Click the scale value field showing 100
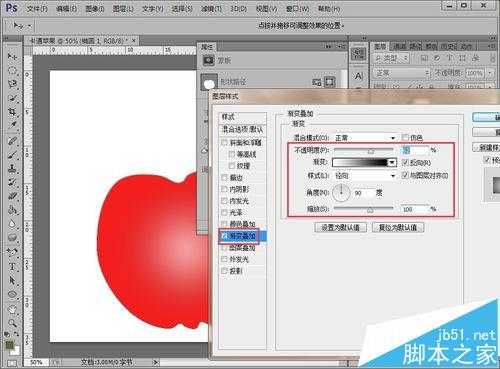This screenshot has height=369, width=500. click(x=414, y=209)
